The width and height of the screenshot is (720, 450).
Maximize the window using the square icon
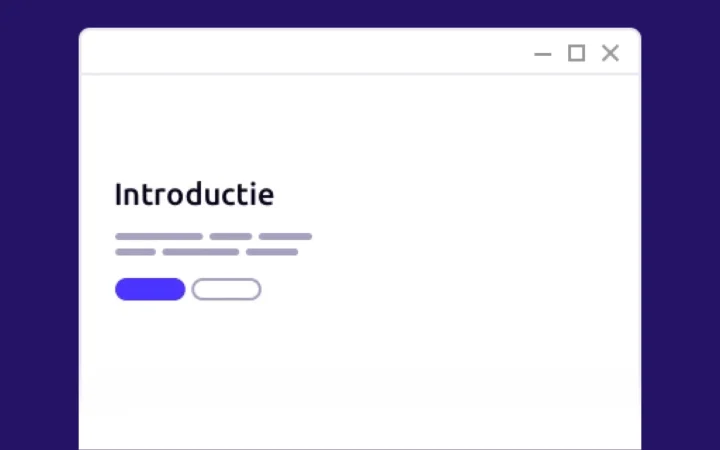pyautogui.click(x=576, y=53)
